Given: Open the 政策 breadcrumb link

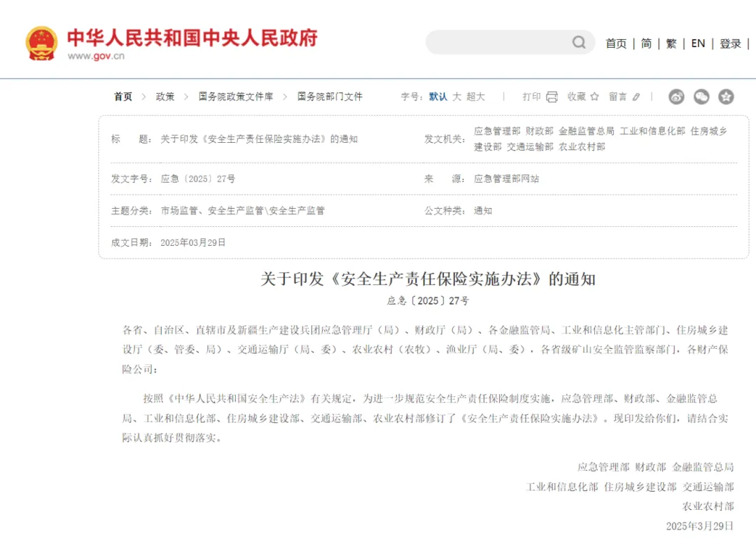Looking at the screenshot, I should (x=165, y=97).
